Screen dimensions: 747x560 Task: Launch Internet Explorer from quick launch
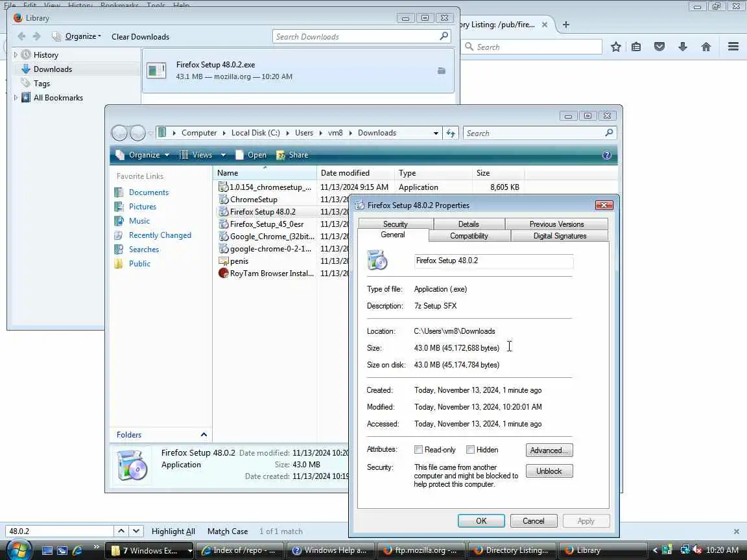(x=77, y=550)
